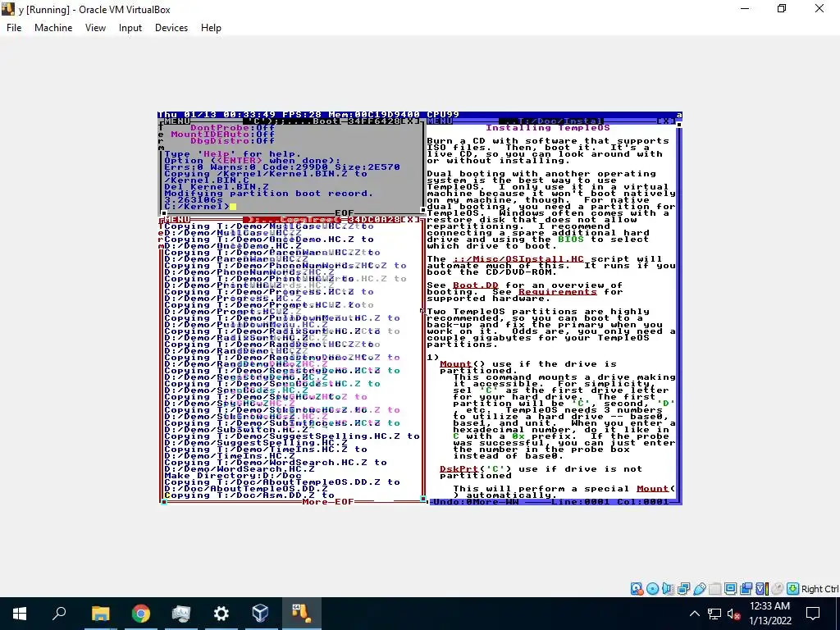Open the hard disk activity indicator
Viewport: 840px width, 630px height.
(x=637, y=589)
